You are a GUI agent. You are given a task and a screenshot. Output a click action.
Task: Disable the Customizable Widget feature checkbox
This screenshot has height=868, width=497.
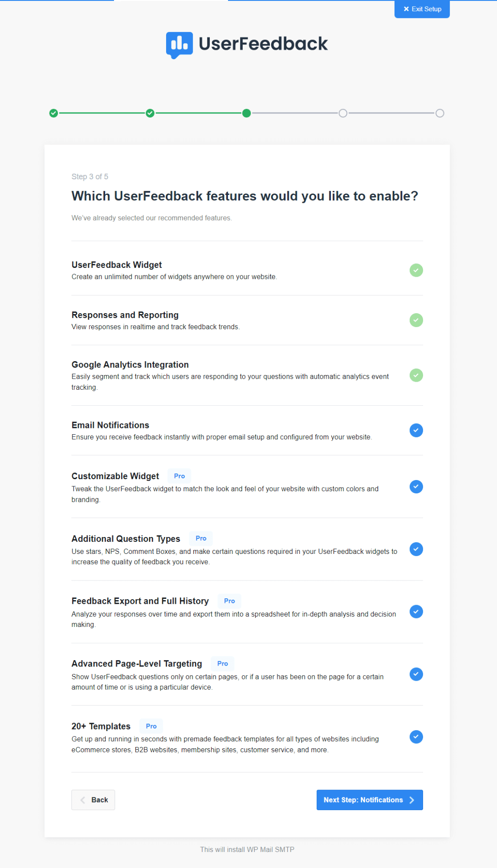416,487
